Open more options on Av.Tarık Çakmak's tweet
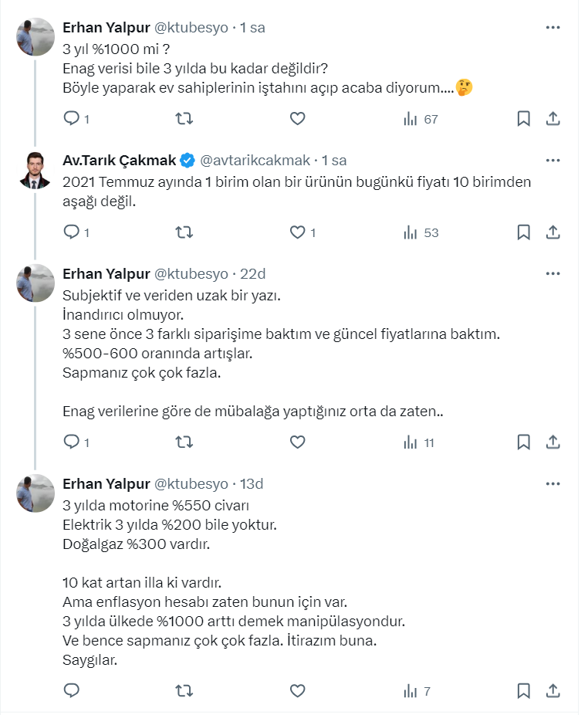Viewport: 588px width, 715px height. click(553, 161)
